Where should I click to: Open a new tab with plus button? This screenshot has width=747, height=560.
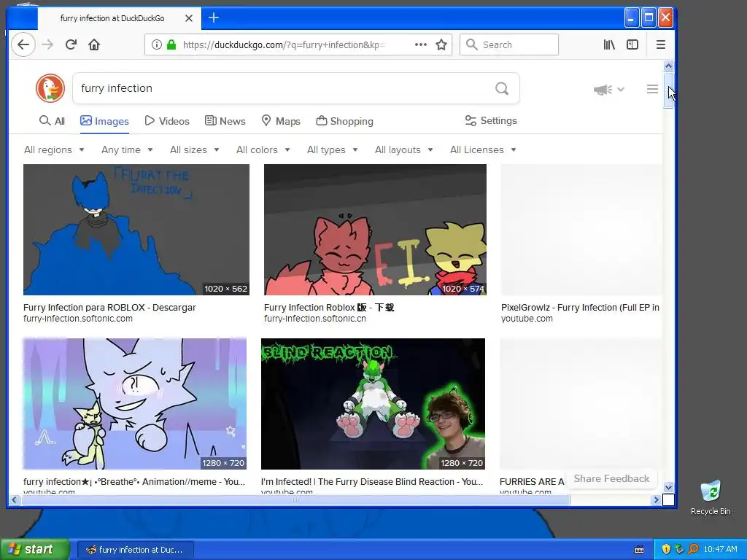pyautogui.click(x=214, y=18)
